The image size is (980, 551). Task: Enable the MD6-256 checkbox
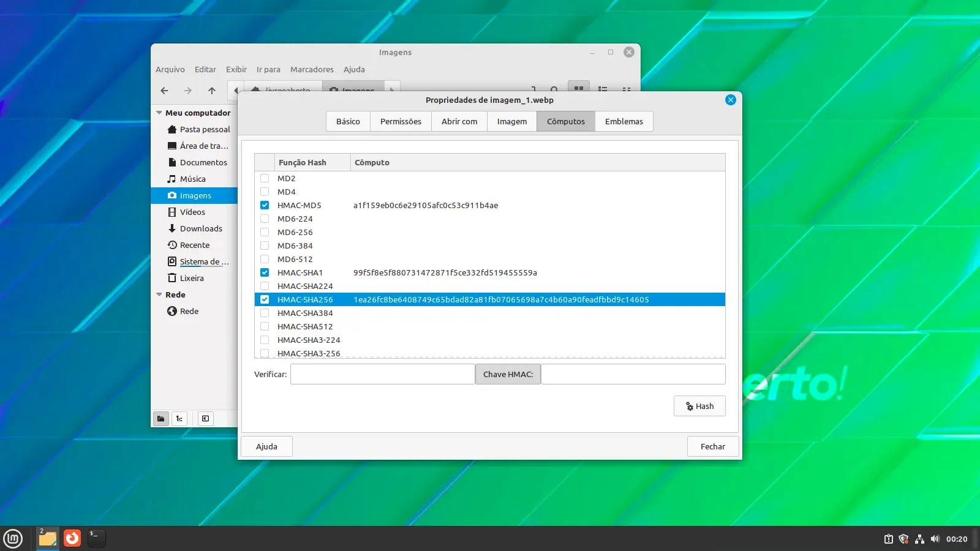pyautogui.click(x=265, y=232)
